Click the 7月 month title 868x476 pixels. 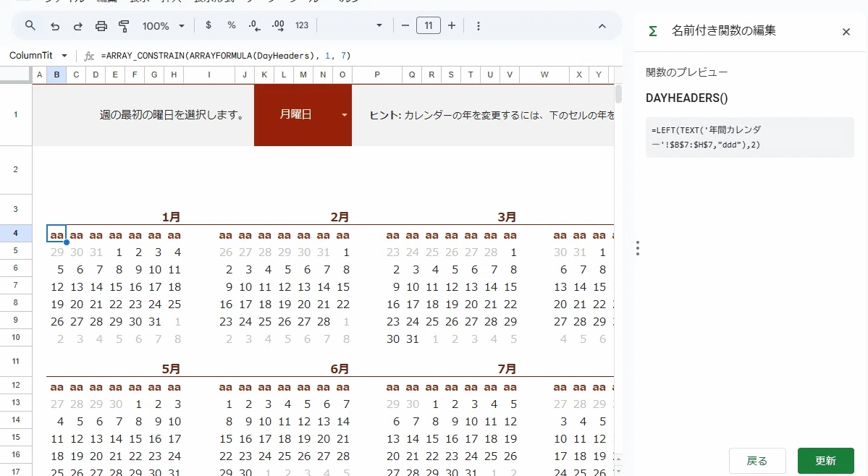click(x=507, y=369)
